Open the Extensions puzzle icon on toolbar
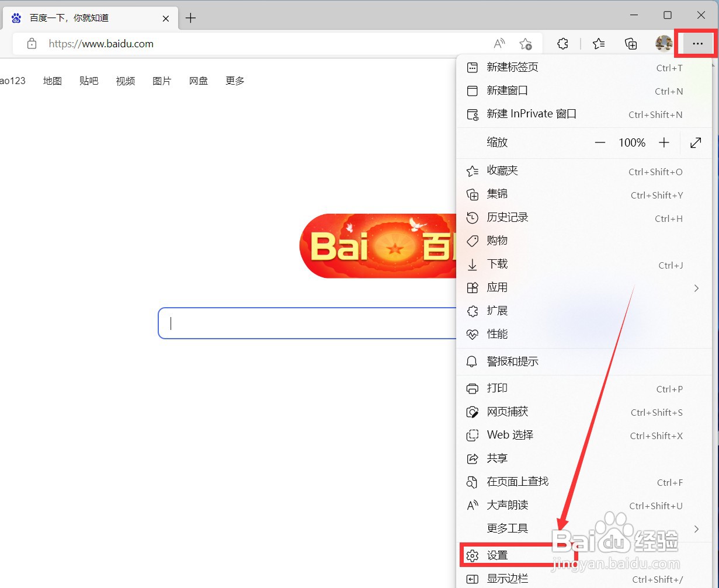This screenshot has height=588, width=719. pyautogui.click(x=562, y=43)
